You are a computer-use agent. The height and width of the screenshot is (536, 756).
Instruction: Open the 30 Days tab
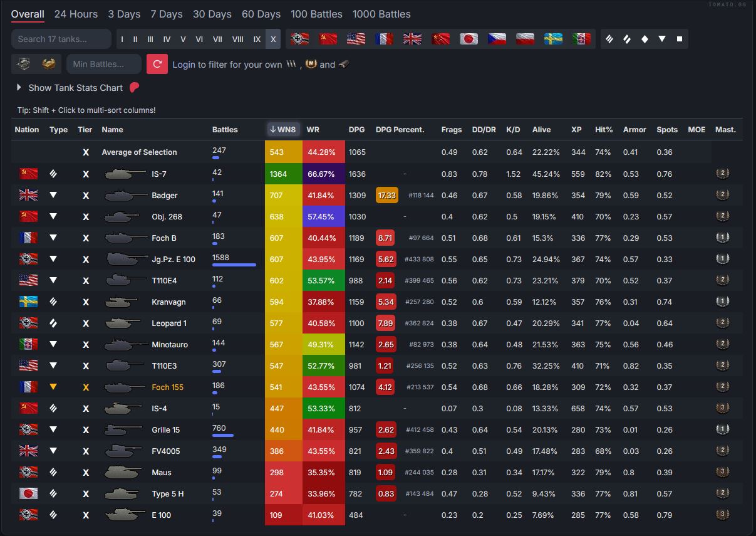212,14
